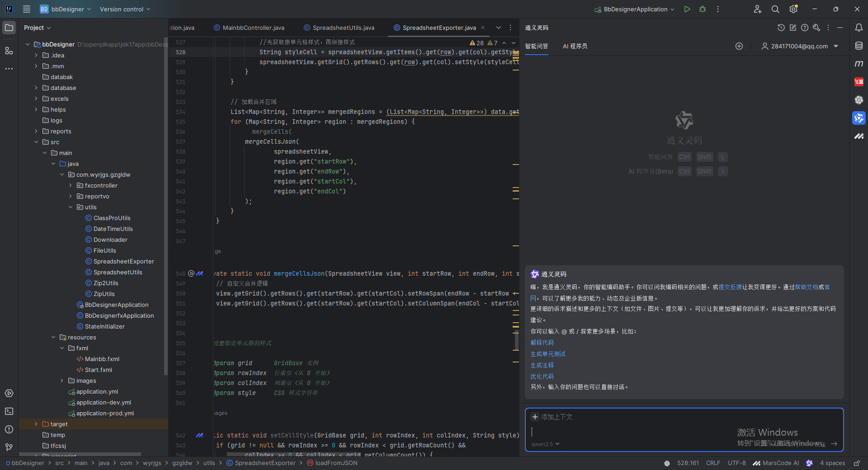Open the Structure tool window icon
This screenshot has width=868, height=470.
tap(9, 51)
